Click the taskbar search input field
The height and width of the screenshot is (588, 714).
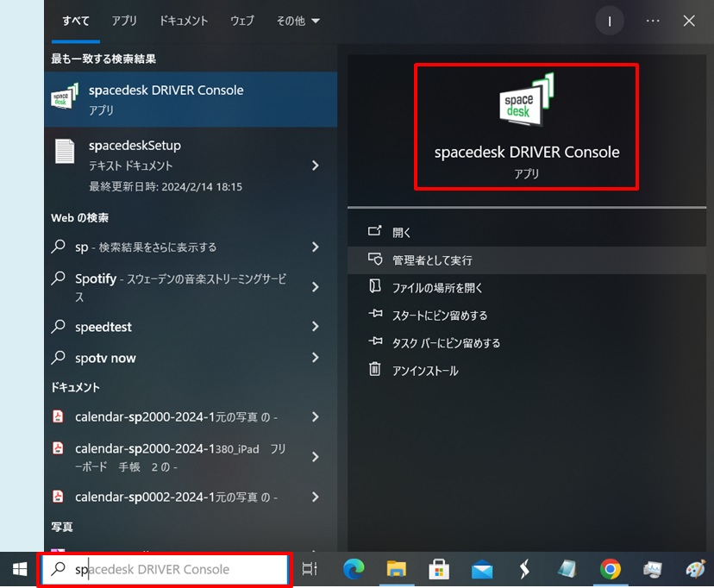pos(165,569)
